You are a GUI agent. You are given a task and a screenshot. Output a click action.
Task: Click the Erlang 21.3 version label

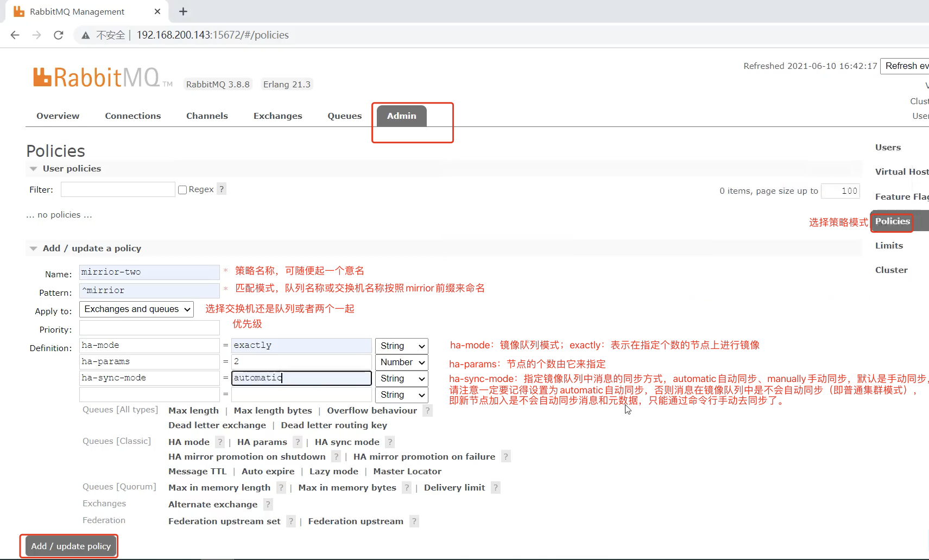click(x=287, y=85)
